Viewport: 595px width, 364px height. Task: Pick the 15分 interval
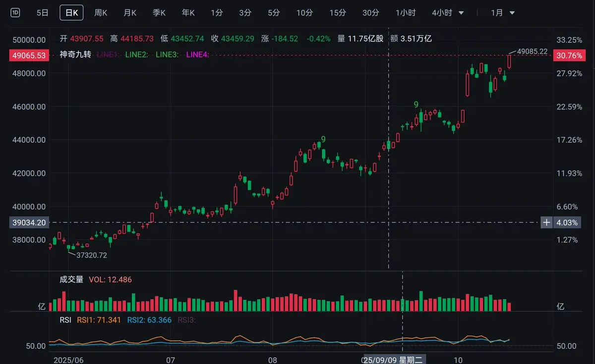coord(337,13)
